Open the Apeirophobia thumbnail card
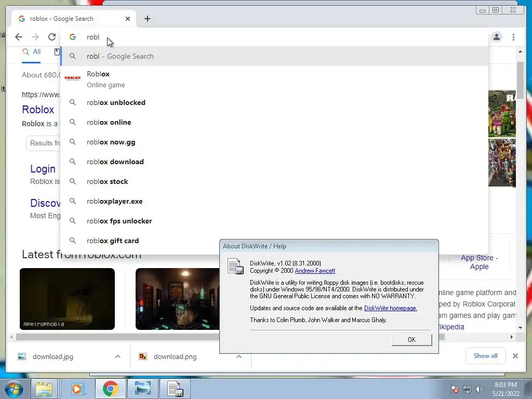 point(67,299)
